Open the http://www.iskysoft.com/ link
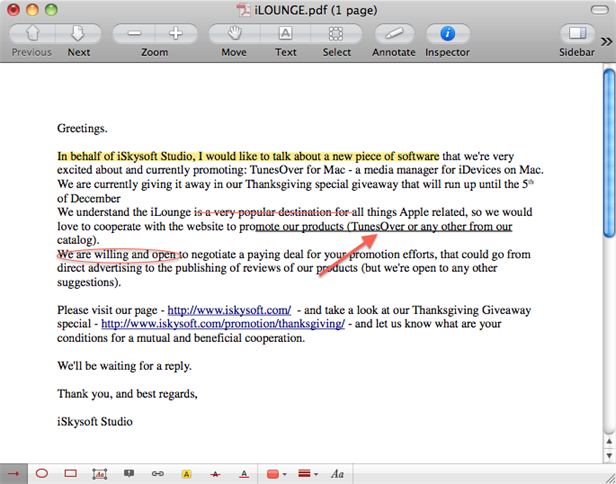Image resolution: width=616 pixels, height=484 pixels. coord(229,310)
